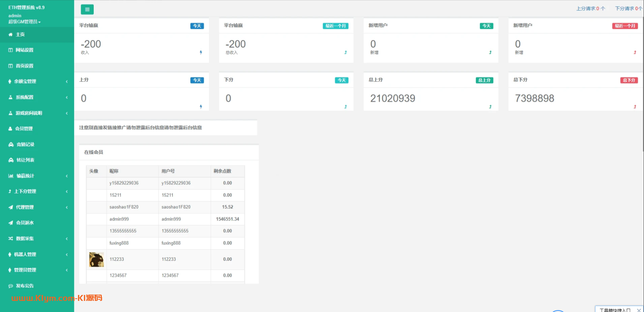This screenshot has width=644, height=312.
Task: Click the arrow icon in the 总上分 card
Action: tap(490, 107)
